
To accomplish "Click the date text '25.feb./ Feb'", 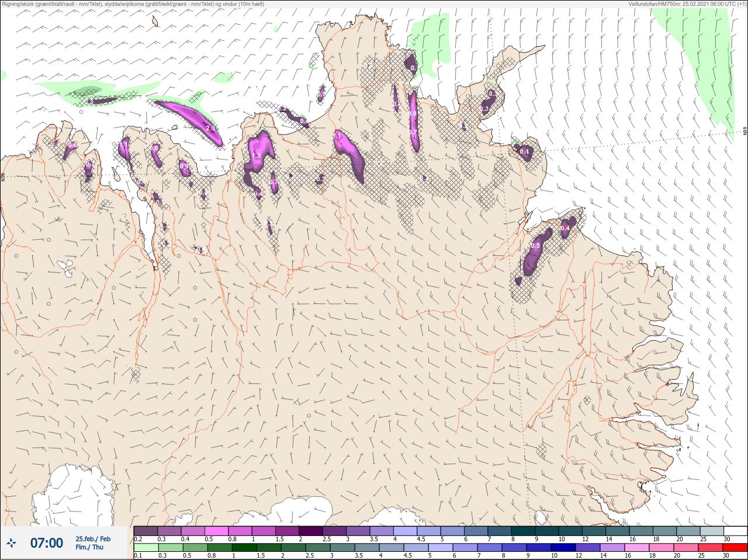I will pos(93,539).
